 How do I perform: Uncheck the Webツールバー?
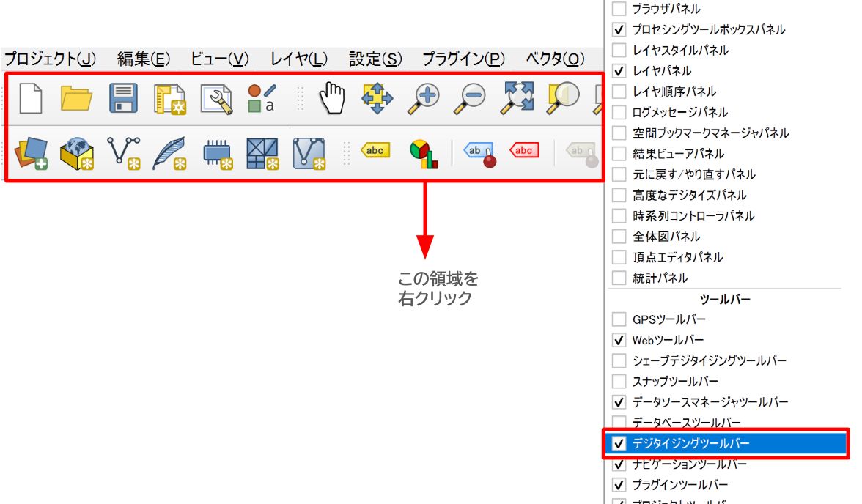[x=619, y=340]
